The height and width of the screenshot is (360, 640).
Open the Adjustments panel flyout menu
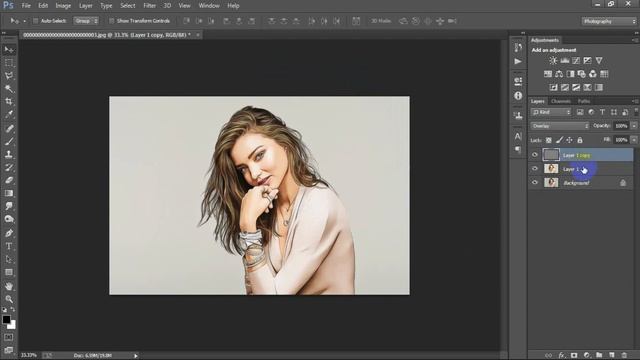point(635,40)
